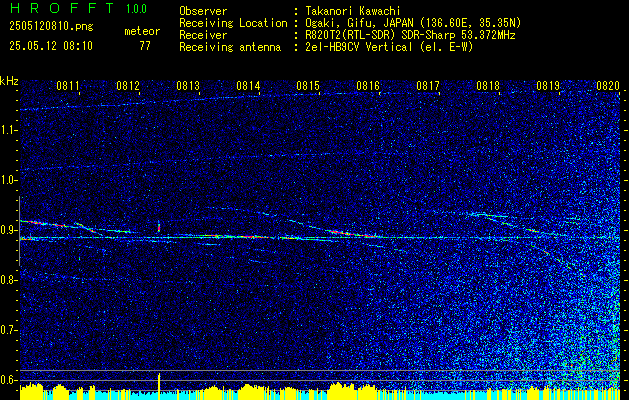Click time marker 0820
This screenshot has height=400, width=629.
pos(608,86)
